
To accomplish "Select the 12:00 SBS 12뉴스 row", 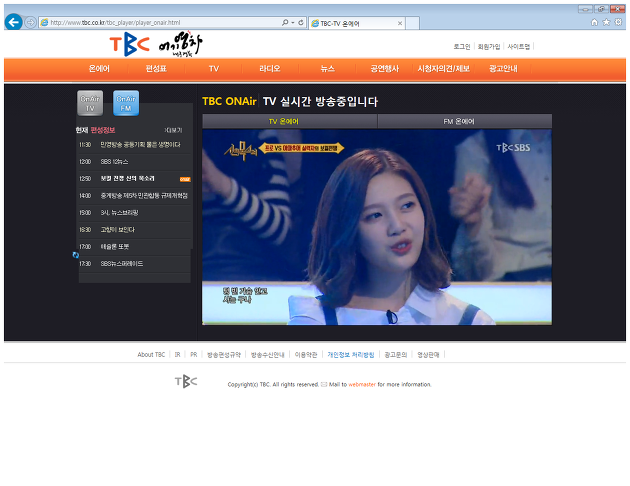I will [x=134, y=161].
